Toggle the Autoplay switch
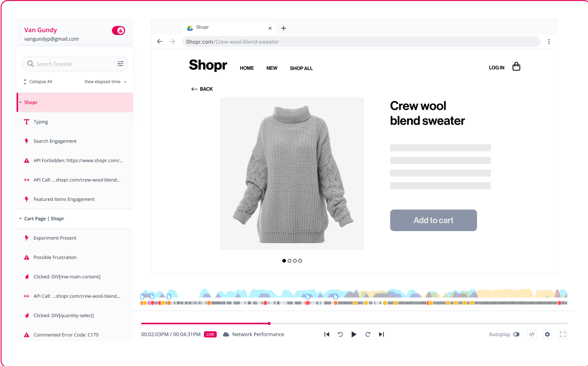The width and height of the screenshot is (588, 366). 516,334
